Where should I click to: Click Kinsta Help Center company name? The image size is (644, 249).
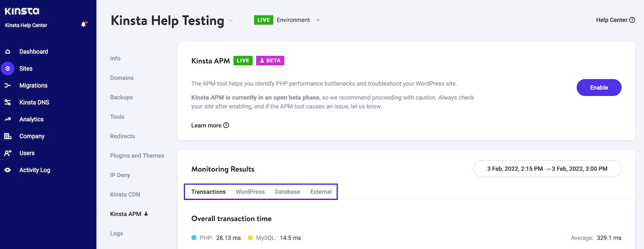(26, 25)
